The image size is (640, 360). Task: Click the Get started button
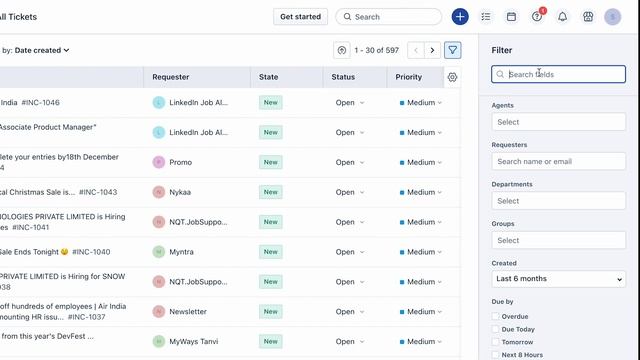(300, 17)
